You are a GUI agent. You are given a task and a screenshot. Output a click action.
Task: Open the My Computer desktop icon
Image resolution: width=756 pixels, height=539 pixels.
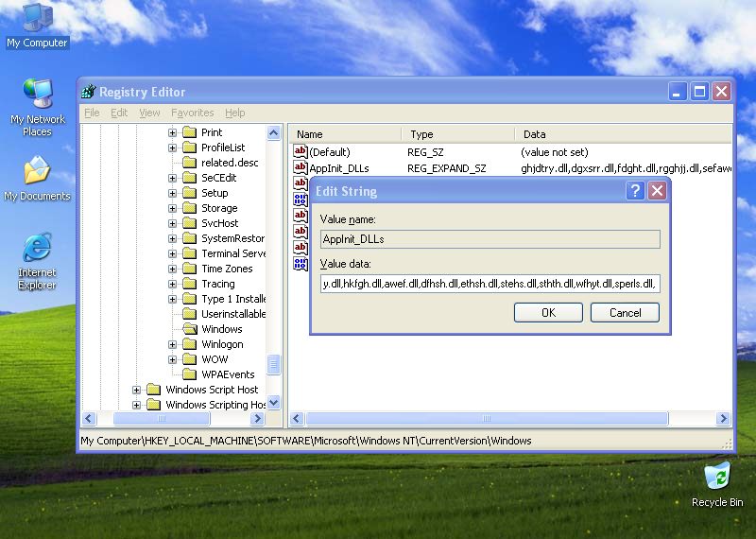point(37,25)
